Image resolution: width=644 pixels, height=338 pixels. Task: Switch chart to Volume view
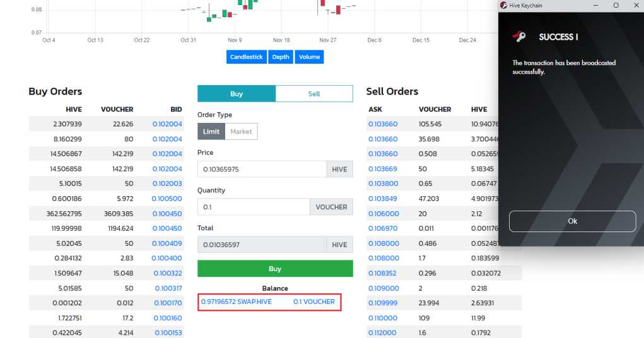309,57
